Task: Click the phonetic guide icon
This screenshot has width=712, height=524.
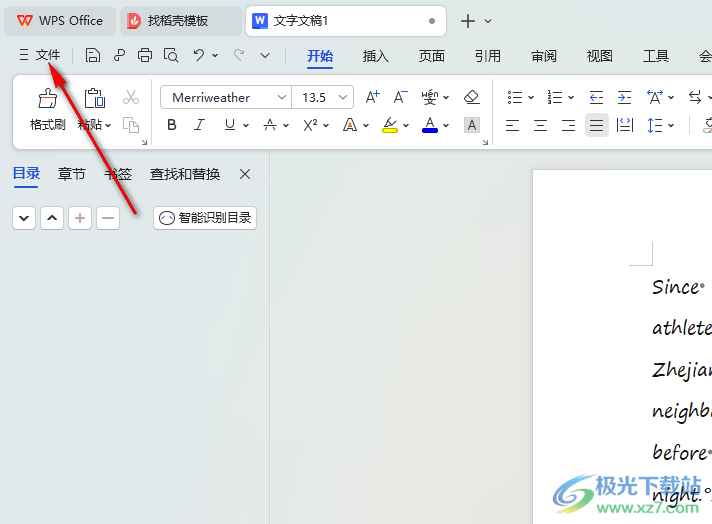Action: point(430,97)
